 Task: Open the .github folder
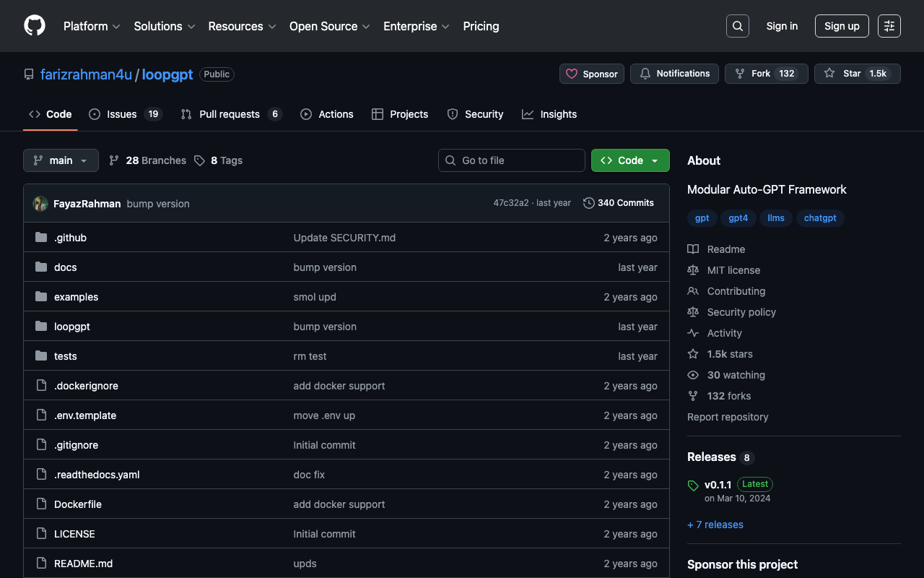tap(70, 238)
